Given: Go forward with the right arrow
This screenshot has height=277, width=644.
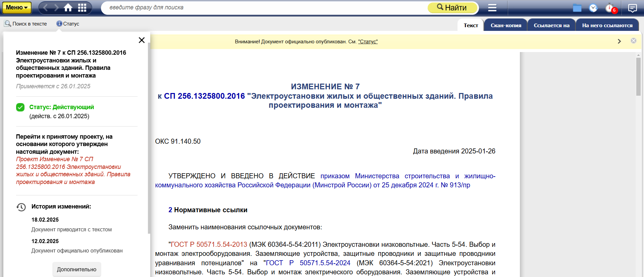Looking at the screenshot, I should pos(56,8).
